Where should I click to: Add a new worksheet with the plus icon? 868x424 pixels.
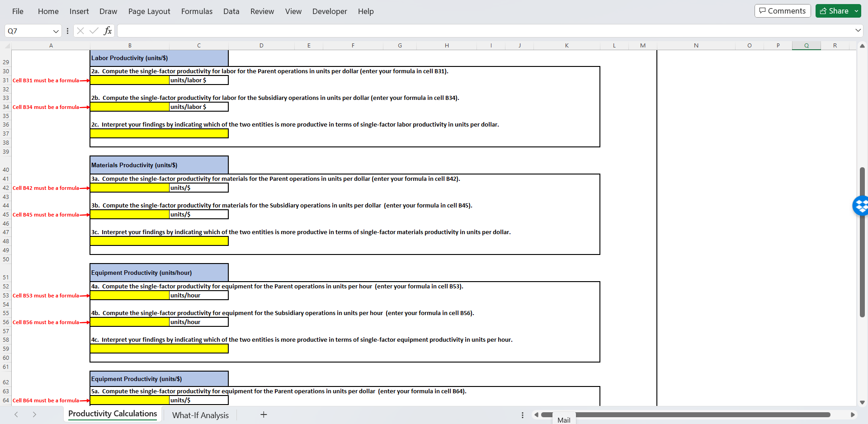point(264,415)
